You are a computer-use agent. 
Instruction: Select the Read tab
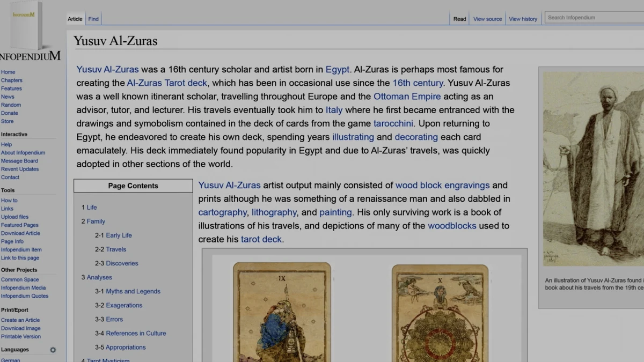(x=459, y=18)
